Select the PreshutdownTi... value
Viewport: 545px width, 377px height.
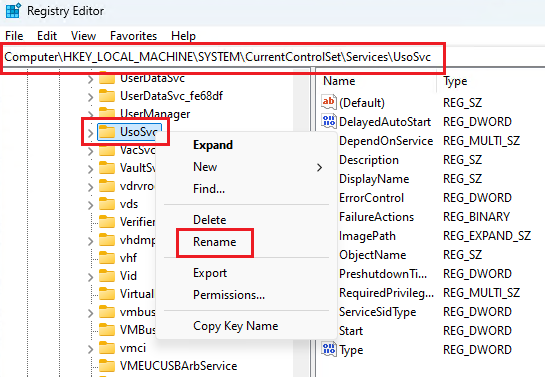383,274
